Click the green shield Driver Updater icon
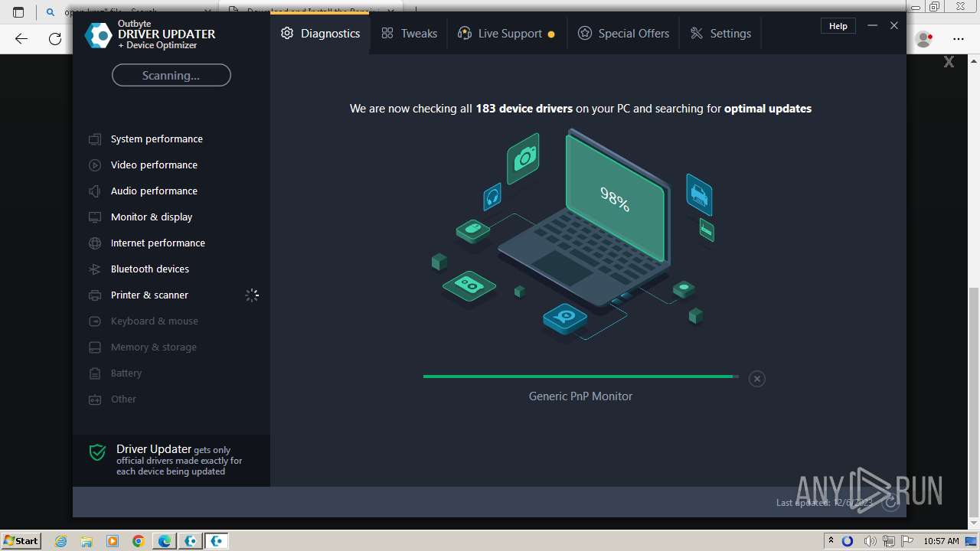980x551 pixels. tap(97, 452)
